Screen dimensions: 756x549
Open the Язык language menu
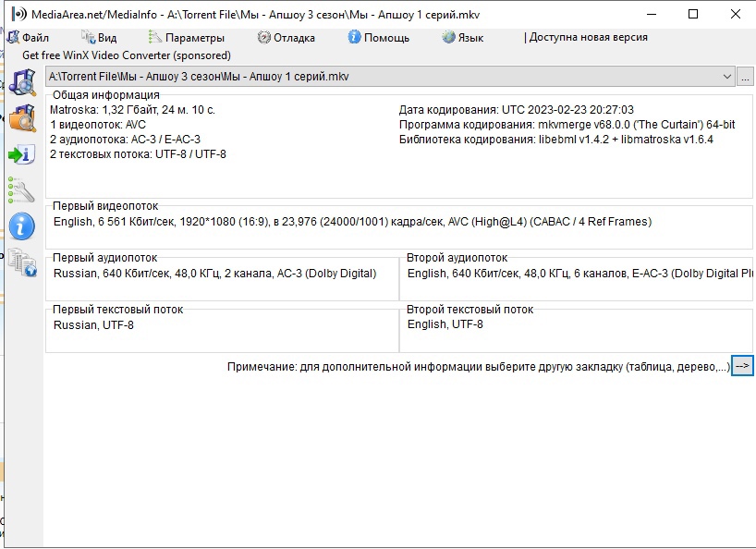click(x=463, y=38)
